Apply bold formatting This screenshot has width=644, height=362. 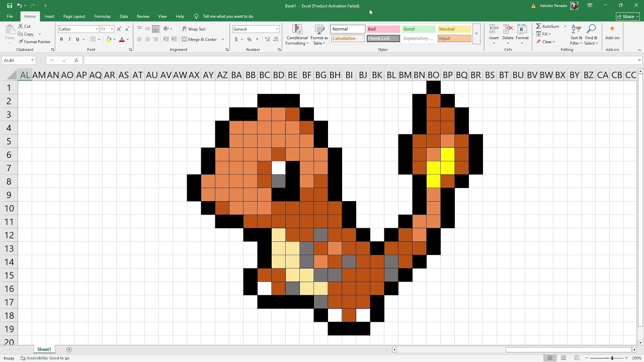(x=61, y=39)
